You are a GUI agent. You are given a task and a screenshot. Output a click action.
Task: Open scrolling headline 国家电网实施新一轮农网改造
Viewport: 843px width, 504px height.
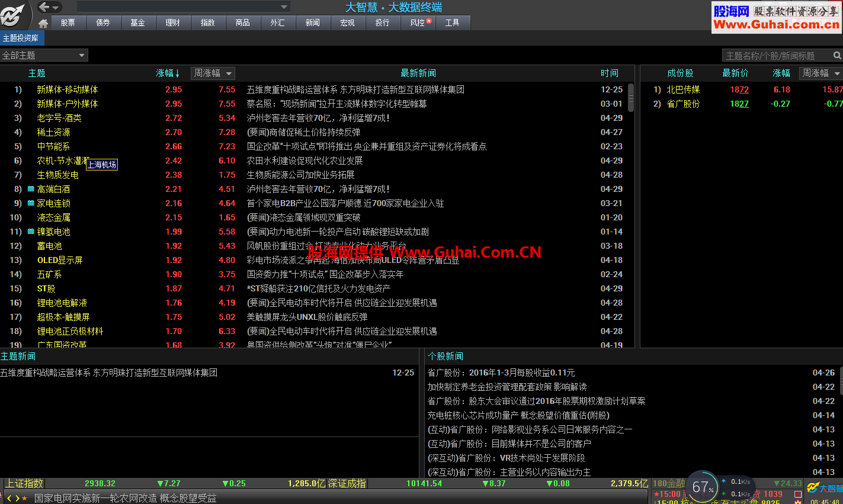pos(125,498)
